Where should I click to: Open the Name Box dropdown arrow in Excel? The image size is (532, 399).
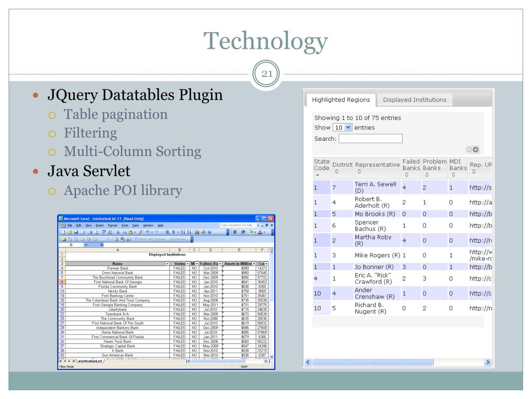tap(86, 245)
